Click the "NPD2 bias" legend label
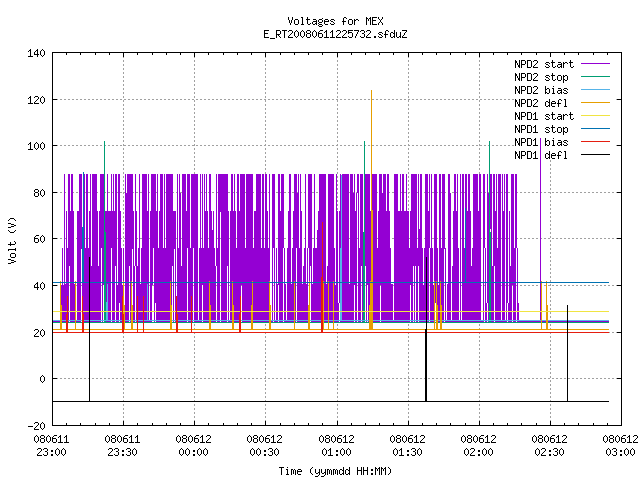The image size is (640, 480). [x=541, y=90]
